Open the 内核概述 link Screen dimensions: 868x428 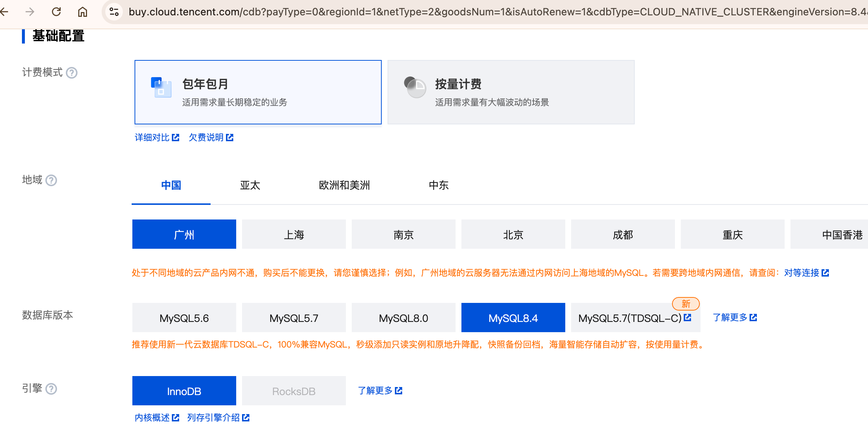pos(157,418)
